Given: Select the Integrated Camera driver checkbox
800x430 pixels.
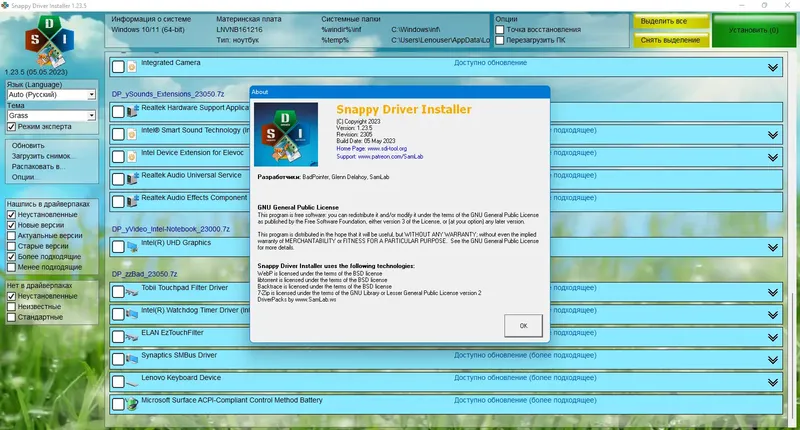Looking at the screenshot, I should [x=118, y=67].
